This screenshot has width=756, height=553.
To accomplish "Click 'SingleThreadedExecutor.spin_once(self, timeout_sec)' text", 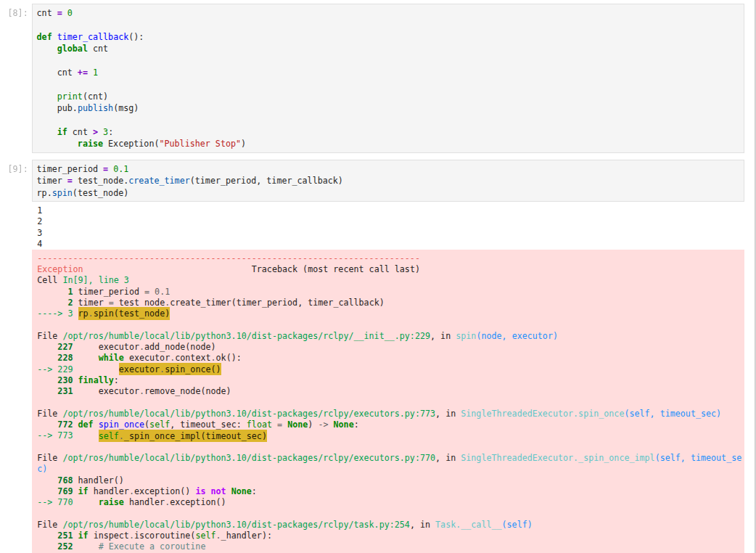I will 591,413.
